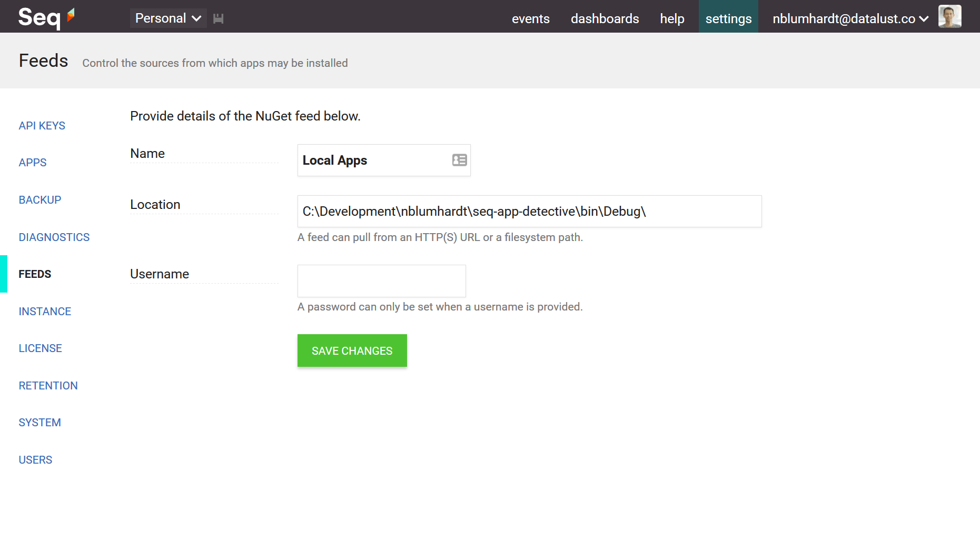Open License settings
The height and width of the screenshot is (541, 980).
click(x=41, y=348)
